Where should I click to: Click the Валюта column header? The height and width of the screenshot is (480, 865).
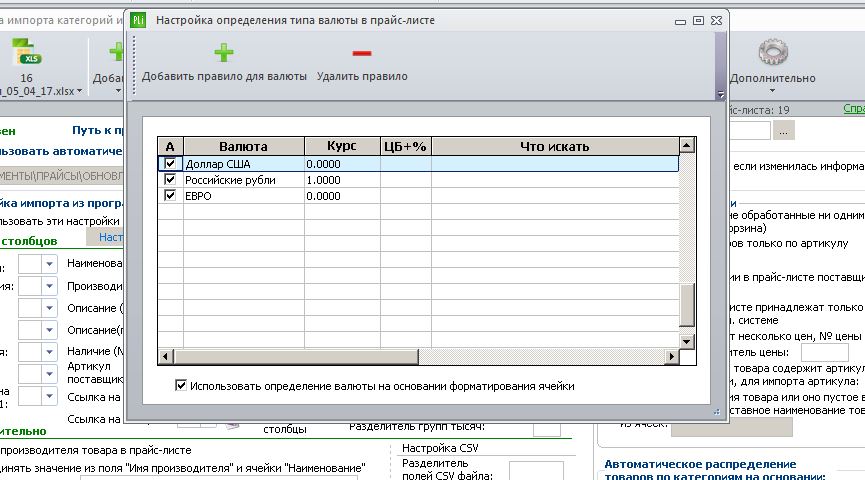pos(244,146)
